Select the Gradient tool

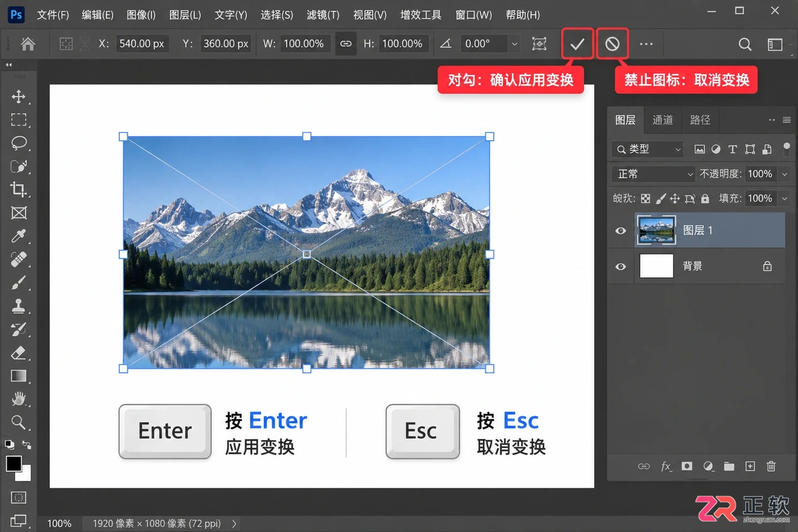click(18, 376)
